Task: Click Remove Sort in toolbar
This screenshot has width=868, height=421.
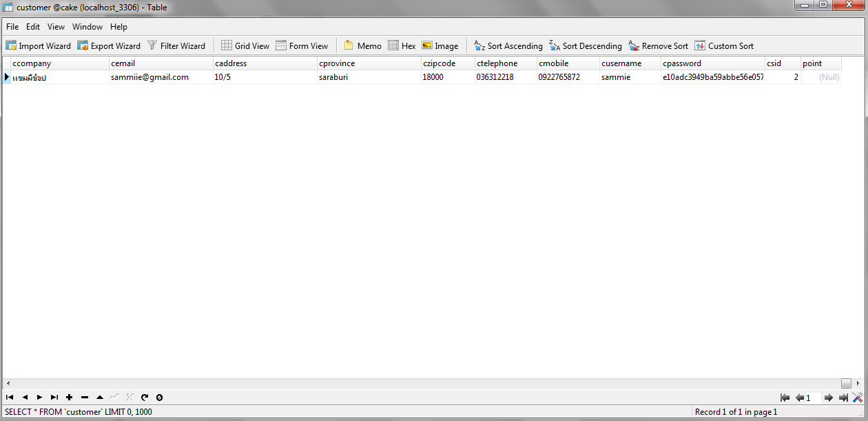Action: tap(658, 46)
